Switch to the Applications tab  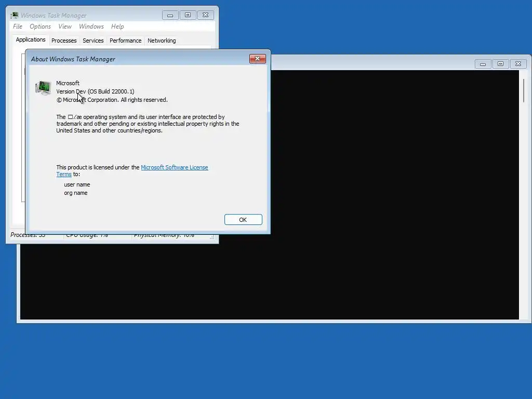click(31, 39)
